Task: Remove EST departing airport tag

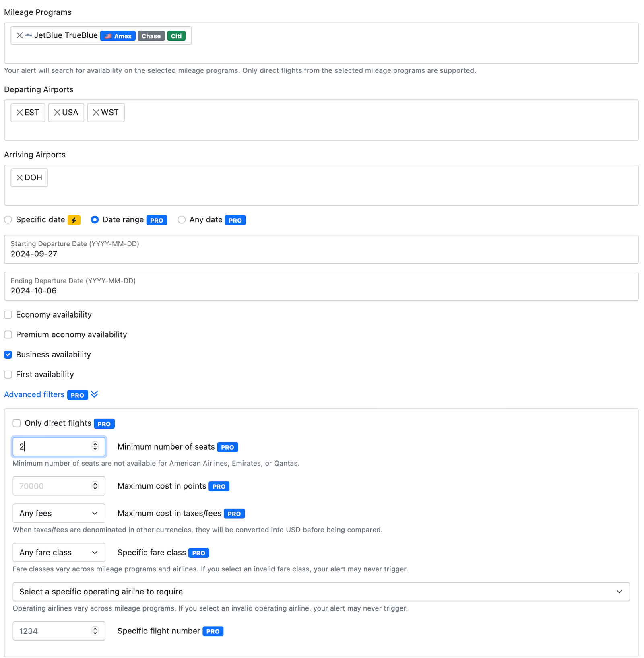Action: [19, 113]
